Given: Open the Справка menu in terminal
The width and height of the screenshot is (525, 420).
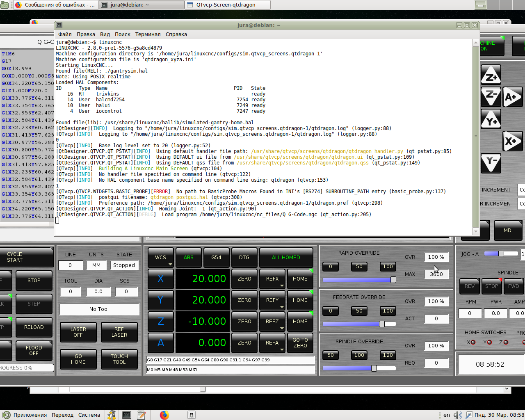Looking at the screenshot, I should [176, 34].
